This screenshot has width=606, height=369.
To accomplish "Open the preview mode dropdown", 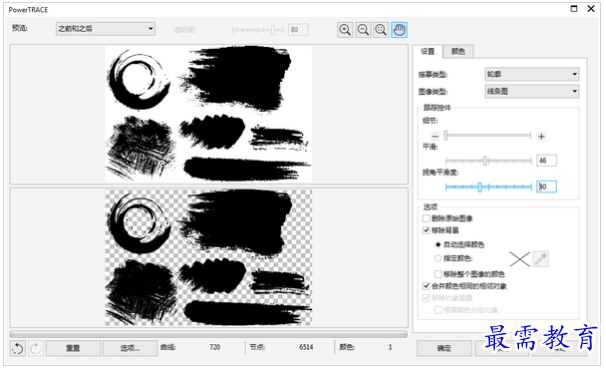I will [106, 29].
